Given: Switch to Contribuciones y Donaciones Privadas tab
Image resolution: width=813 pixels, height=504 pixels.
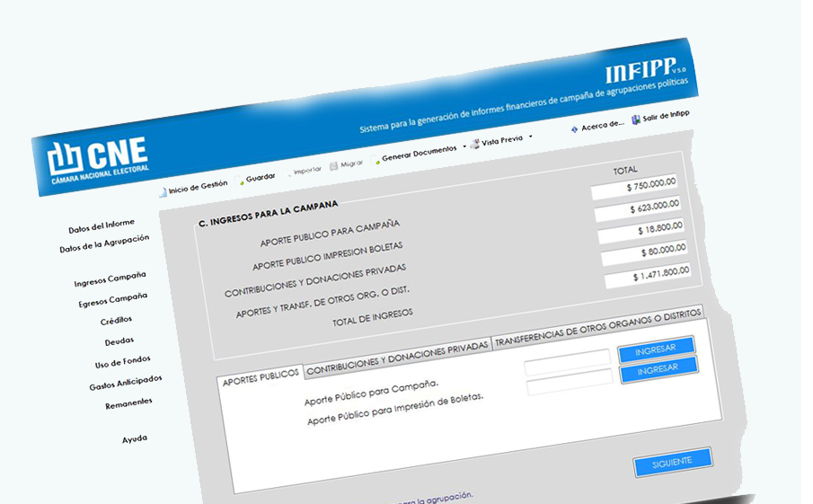Looking at the screenshot, I should coord(396,357).
